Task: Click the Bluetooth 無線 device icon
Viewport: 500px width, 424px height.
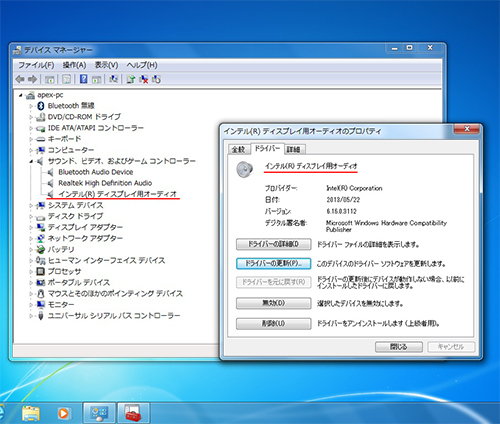Action: click(41, 106)
